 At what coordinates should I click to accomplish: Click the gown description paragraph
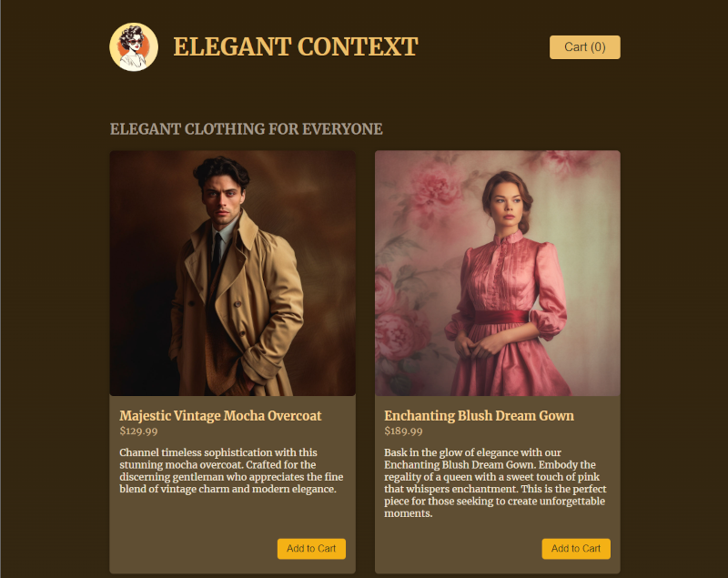coord(495,482)
